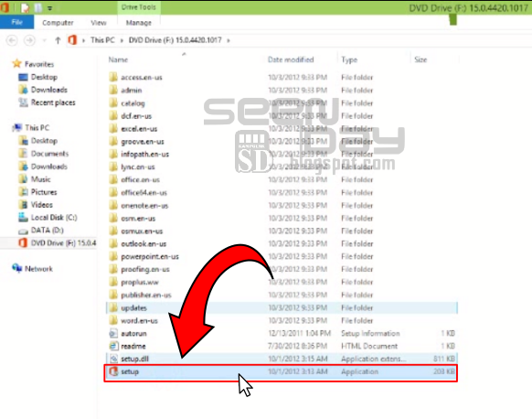Click the admin folder icon
Screen dimensions: 532x419
pyautogui.click(x=113, y=90)
